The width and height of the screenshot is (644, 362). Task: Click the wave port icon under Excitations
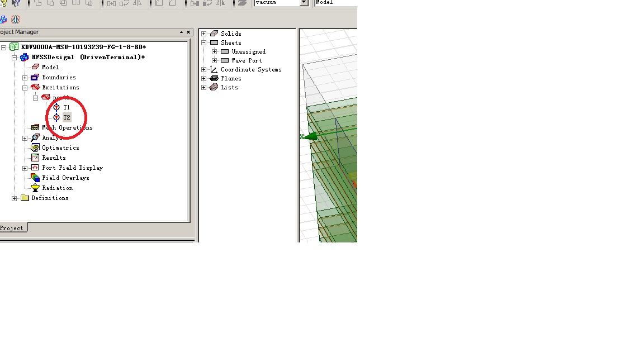coord(46,97)
